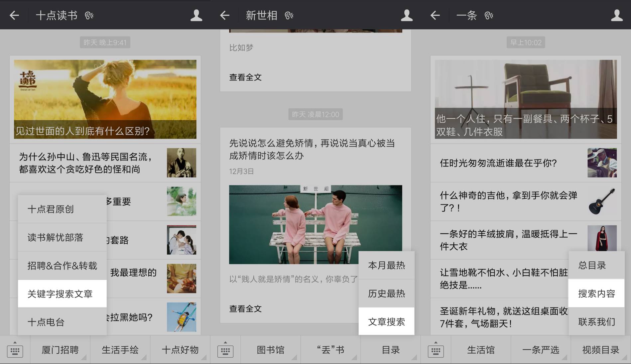This screenshot has height=364, width=631.
Task: Choose 历史最热 from popup menu
Action: point(386,294)
